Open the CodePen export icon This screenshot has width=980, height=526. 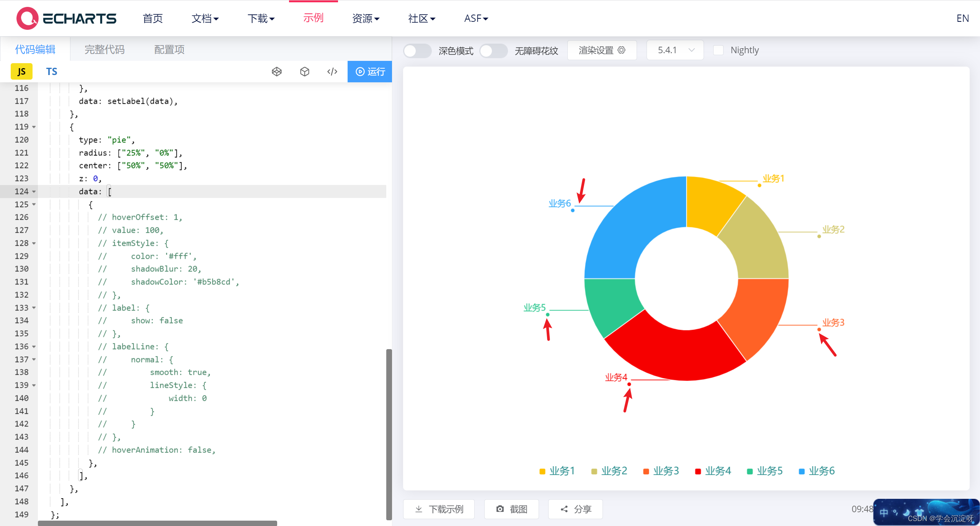pos(277,72)
